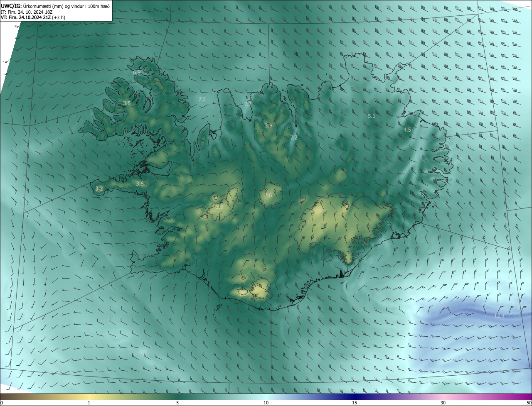This screenshot has height=406, width=532.
Task: Click the 5.1 value label
Action: [x=372, y=116]
